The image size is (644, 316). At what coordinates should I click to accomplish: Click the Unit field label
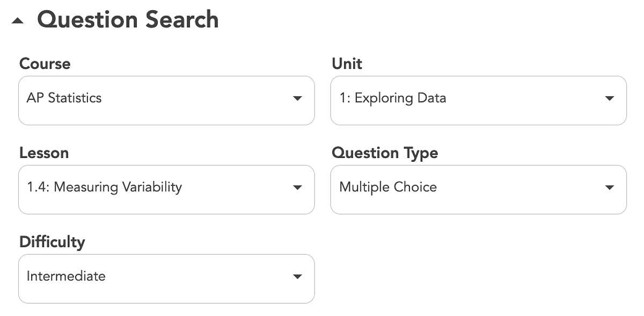[347, 64]
